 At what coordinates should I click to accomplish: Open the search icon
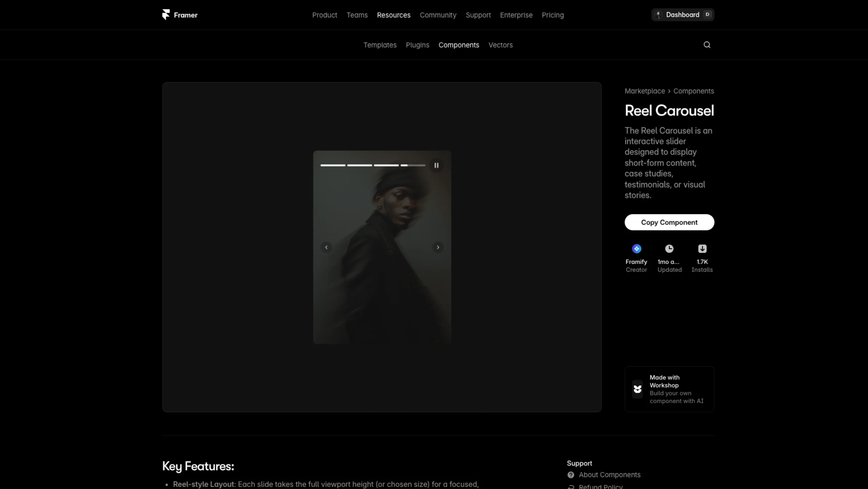(x=707, y=44)
